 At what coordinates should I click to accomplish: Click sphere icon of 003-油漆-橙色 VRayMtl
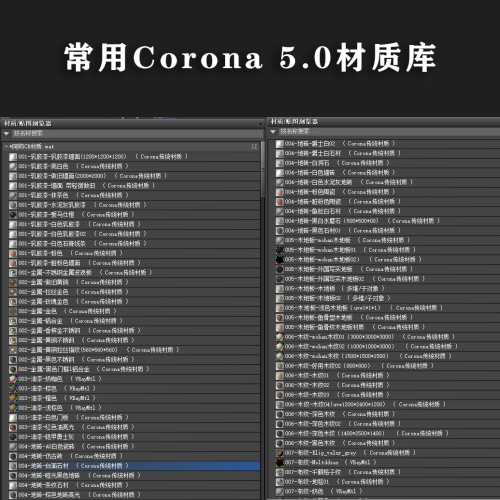click(x=13, y=398)
